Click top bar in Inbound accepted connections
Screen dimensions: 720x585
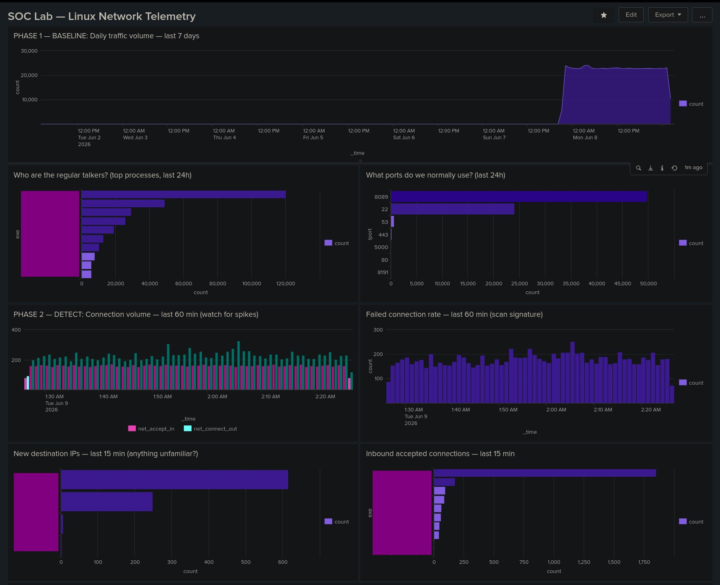point(545,473)
